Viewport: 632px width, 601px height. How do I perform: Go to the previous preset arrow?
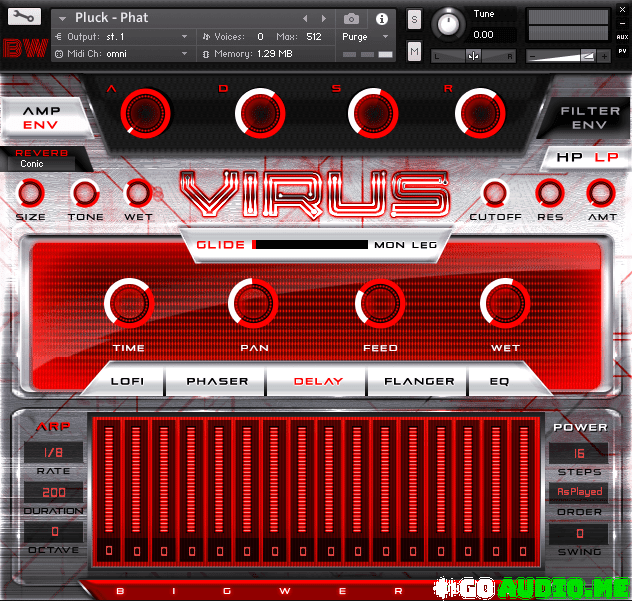pos(306,18)
